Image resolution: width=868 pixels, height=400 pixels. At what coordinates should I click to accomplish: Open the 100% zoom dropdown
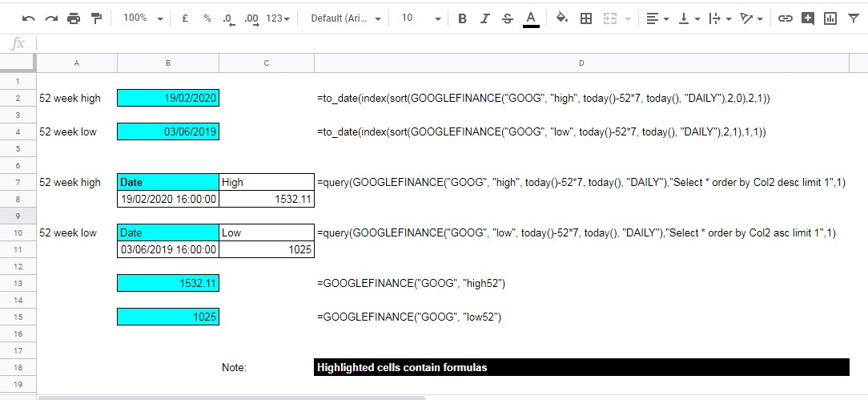tap(143, 18)
